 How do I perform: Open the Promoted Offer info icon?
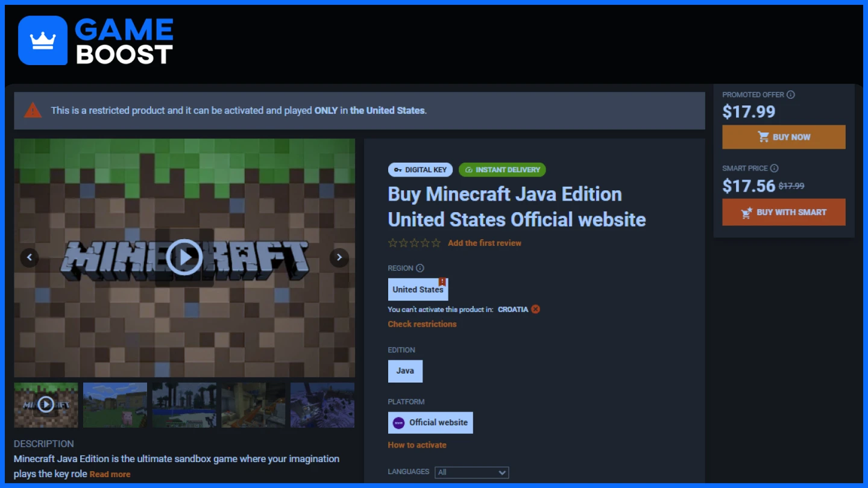tap(791, 95)
